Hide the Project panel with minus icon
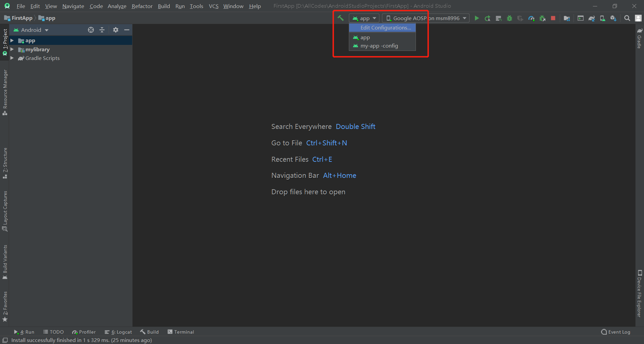Screen dimensions: 644x344 point(127,30)
